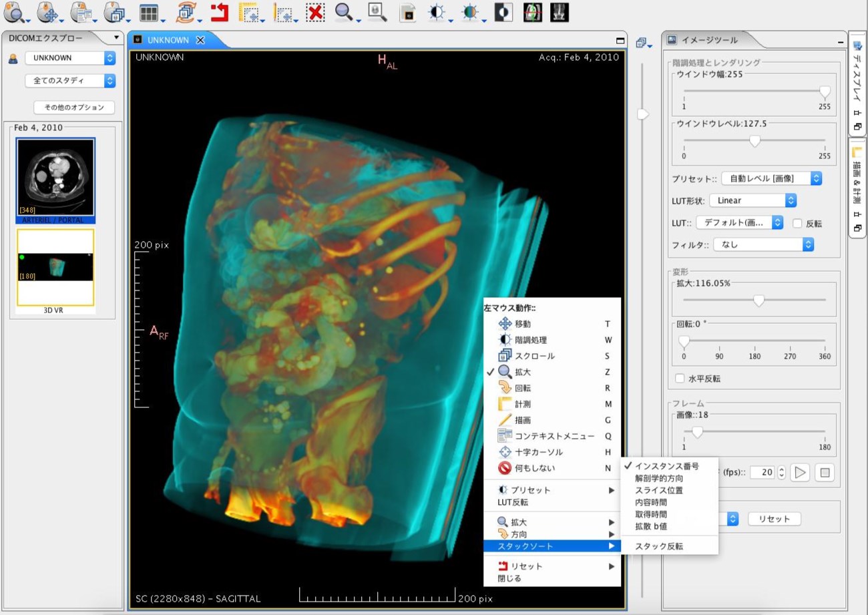This screenshot has width=868, height=615.
Task: Click the red X delete graphics icon
Action: click(316, 12)
